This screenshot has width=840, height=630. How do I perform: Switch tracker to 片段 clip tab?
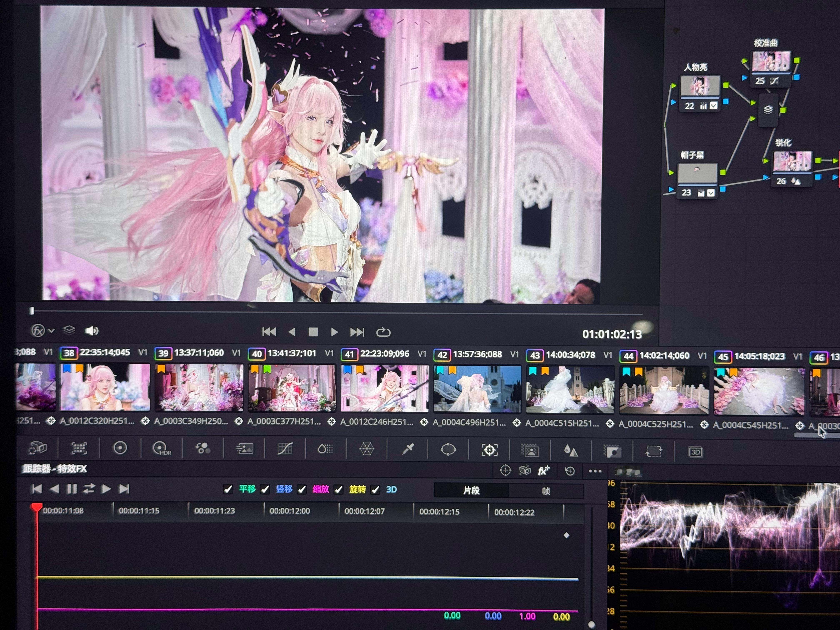[471, 491]
